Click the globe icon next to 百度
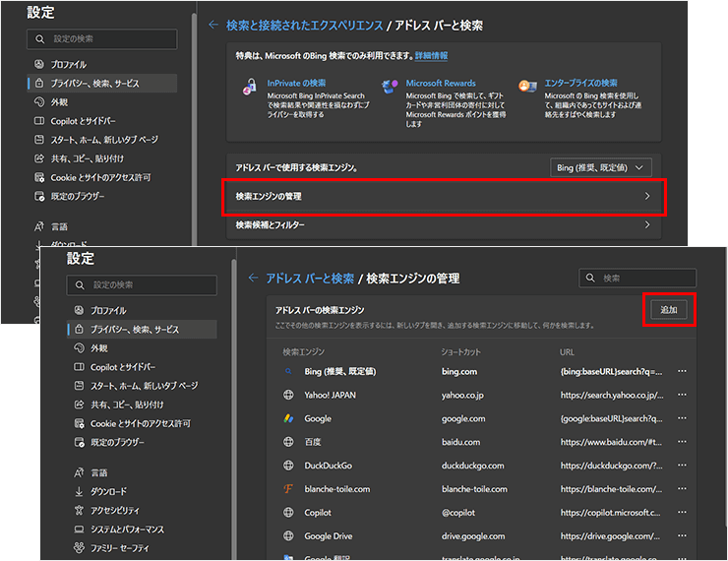The height and width of the screenshot is (561, 728). coord(288,442)
